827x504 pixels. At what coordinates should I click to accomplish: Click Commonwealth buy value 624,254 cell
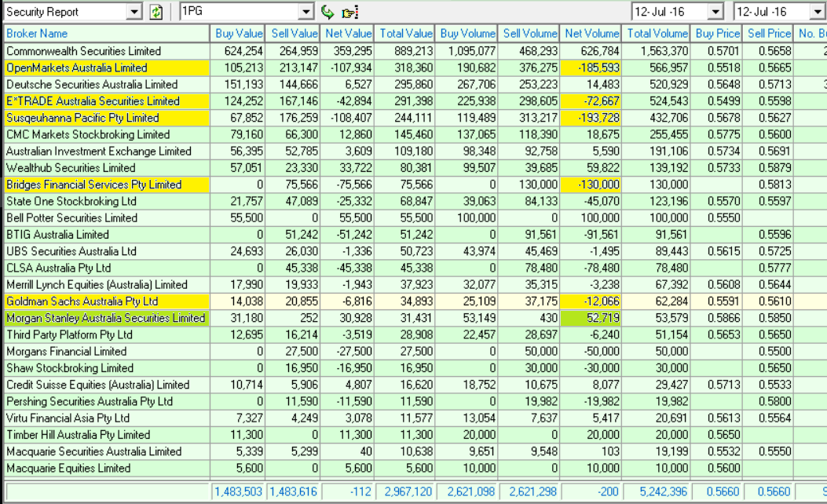click(237, 51)
